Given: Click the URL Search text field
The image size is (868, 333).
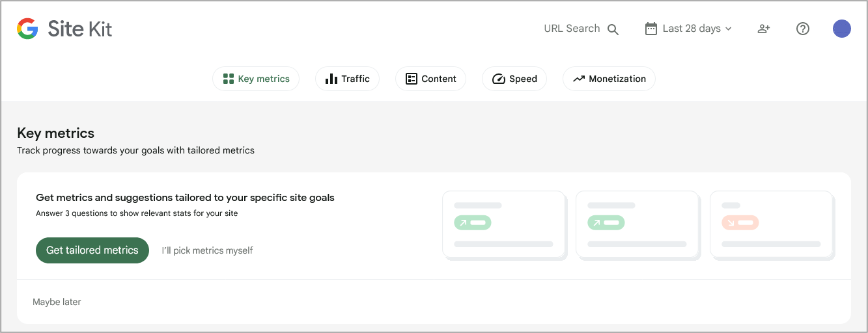Looking at the screenshot, I should 572,29.
